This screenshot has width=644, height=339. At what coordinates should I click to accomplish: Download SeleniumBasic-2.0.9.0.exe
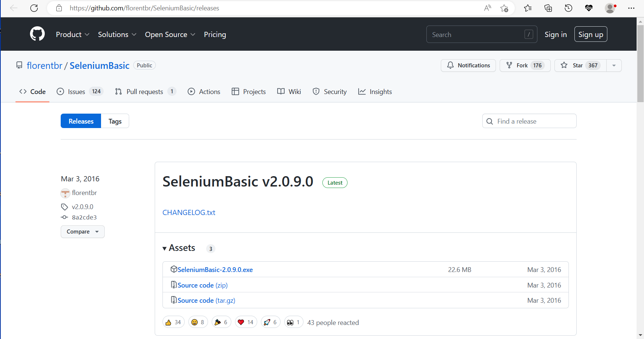(x=215, y=270)
